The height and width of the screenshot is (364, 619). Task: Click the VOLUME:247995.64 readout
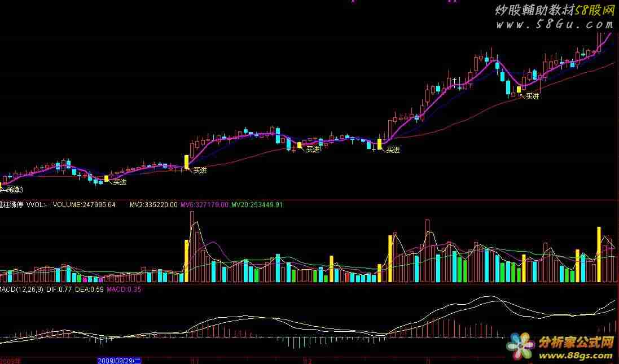coord(84,204)
